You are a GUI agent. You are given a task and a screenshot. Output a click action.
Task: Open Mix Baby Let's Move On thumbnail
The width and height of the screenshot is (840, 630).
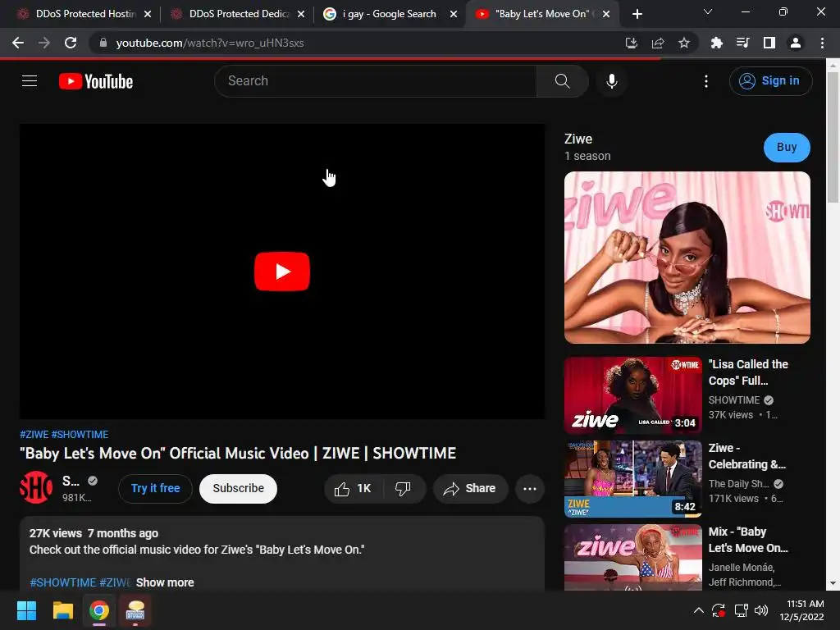click(632, 557)
